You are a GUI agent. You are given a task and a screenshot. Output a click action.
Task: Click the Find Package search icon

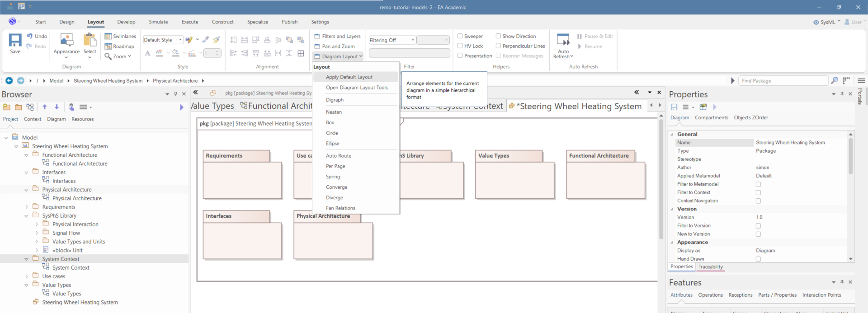pos(835,80)
